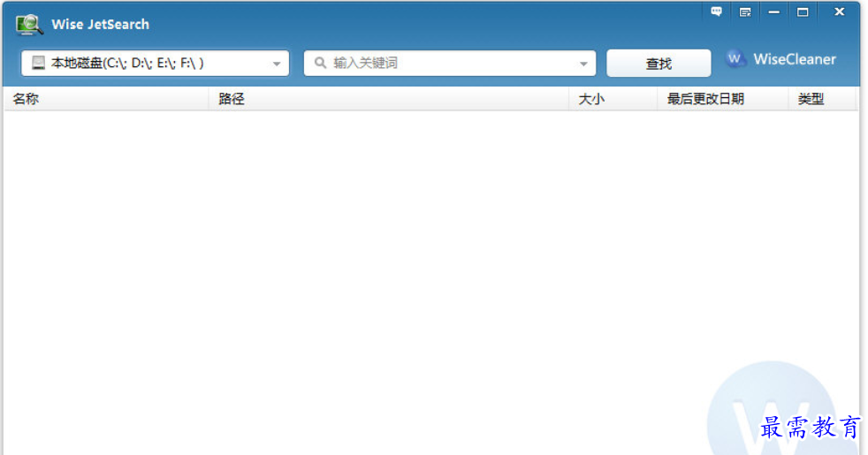Viewport: 868px width, 455px height.
Task: Sort results by 名称 column header
Action: pyautogui.click(x=106, y=99)
